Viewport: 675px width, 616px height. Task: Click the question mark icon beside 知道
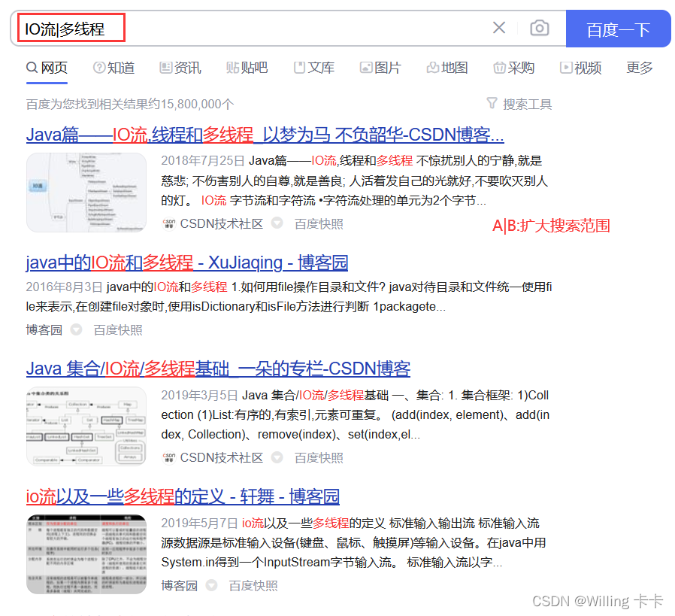[99, 68]
